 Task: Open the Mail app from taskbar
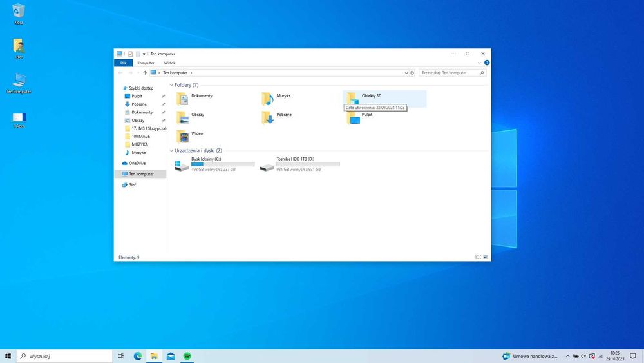(x=171, y=356)
